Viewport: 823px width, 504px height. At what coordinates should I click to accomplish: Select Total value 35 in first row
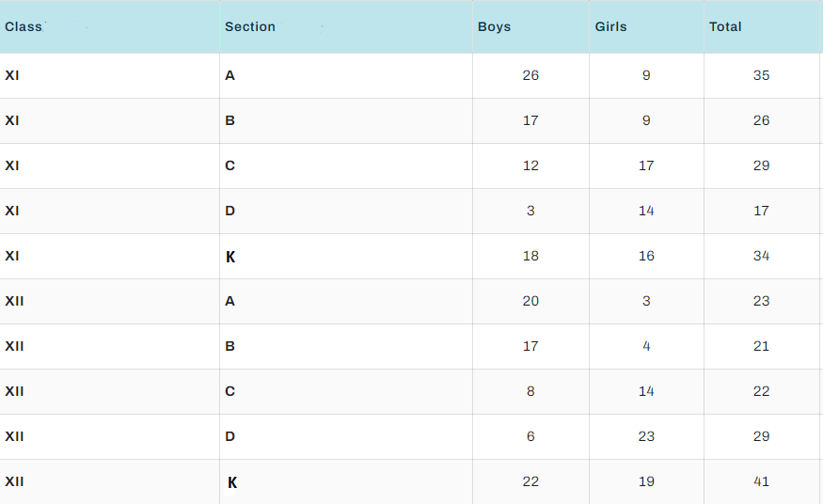click(x=761, y=75)
